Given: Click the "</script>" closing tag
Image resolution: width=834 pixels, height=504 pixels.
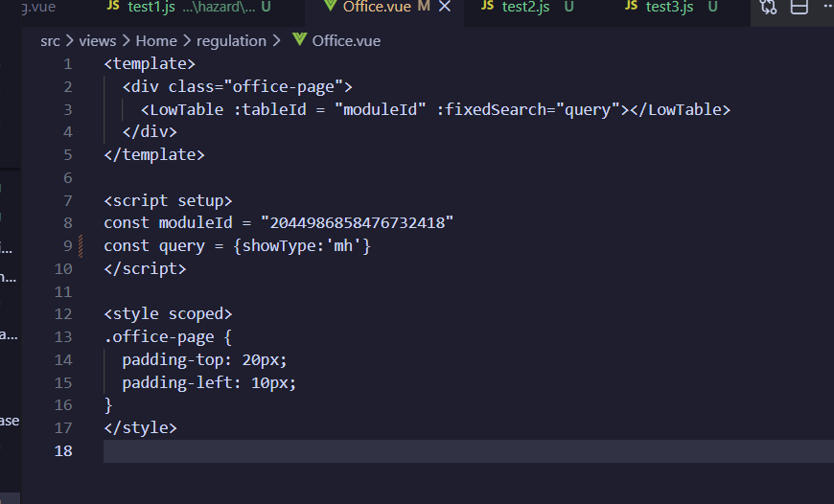Looking at the screenshot, I should coord(145,268).
